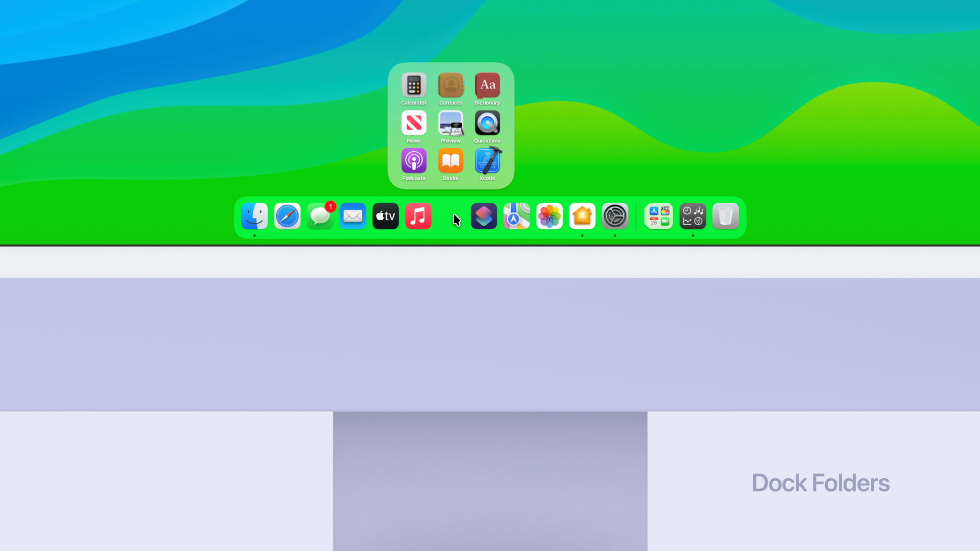Open Messages with the notification badge

(x=320, y=216)
